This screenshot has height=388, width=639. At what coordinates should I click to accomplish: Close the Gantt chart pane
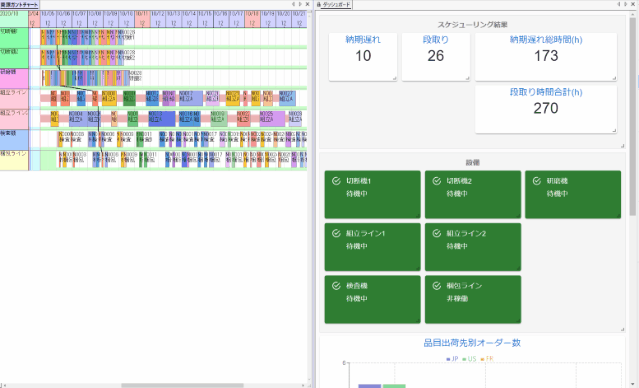pyautogui.click(x=307, y=4)
